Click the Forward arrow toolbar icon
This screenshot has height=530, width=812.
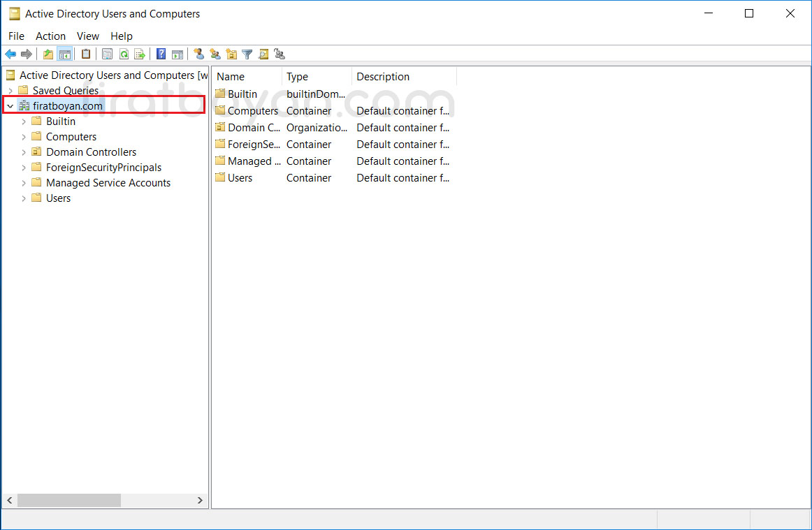(27, 54)
